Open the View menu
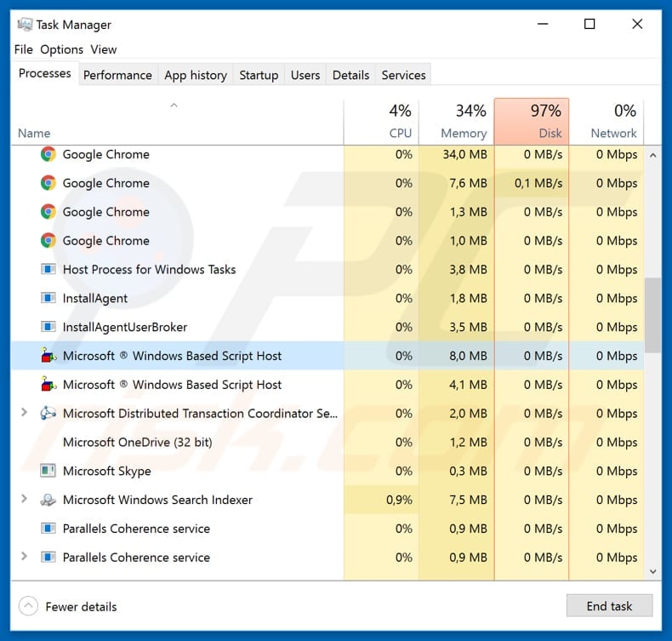 click(103, 49)
